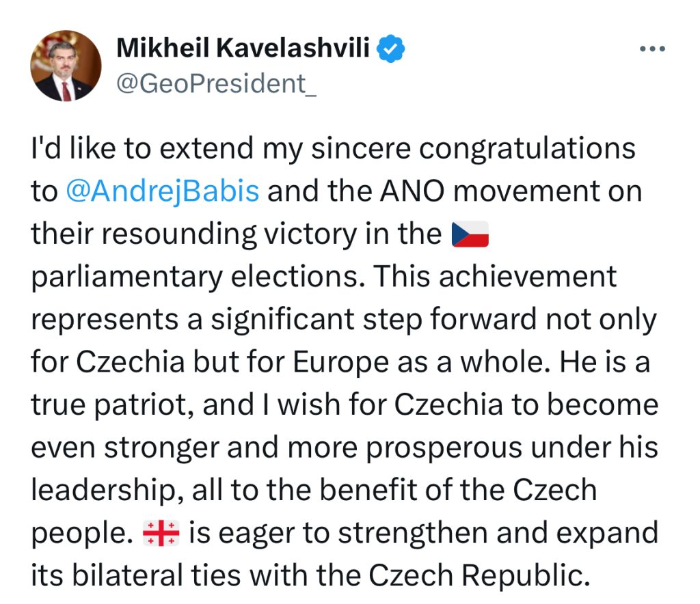Click the Czech flag emoji
This screenshot has width=700, height=604.
tap(471, 234)
